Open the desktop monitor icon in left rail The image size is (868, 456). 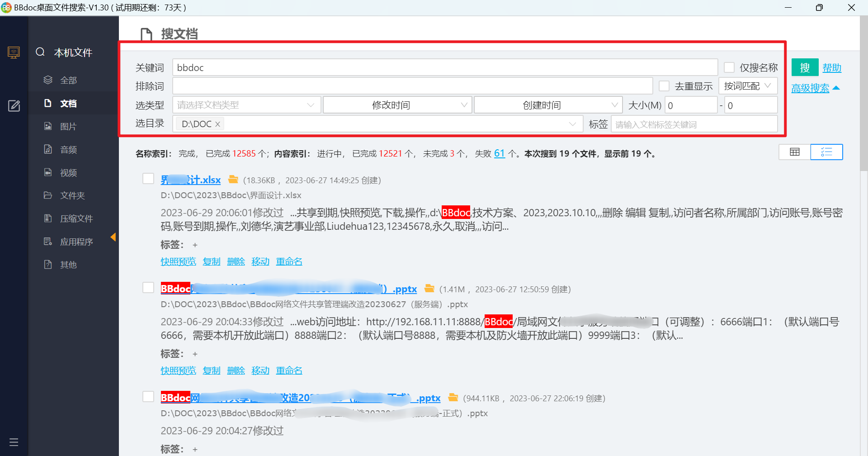(x=14, y=52)
